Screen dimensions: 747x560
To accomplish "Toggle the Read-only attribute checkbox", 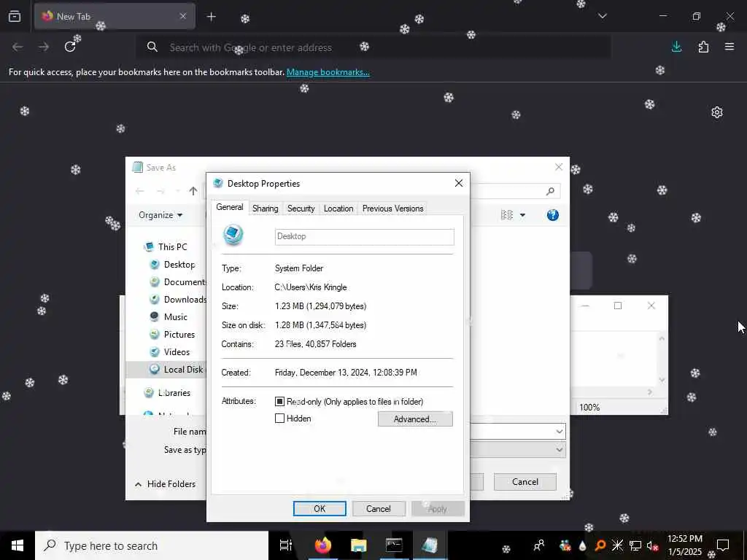I will [x=279, y=402].
